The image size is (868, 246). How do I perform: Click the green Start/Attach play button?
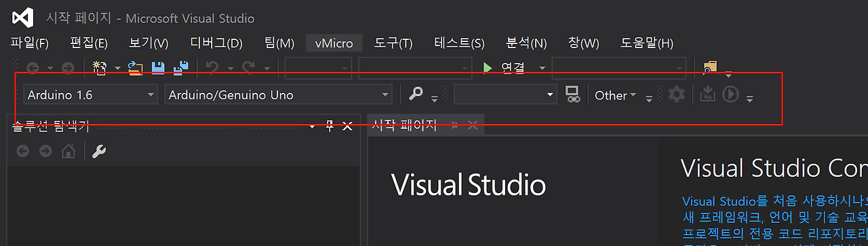[487, 67]
